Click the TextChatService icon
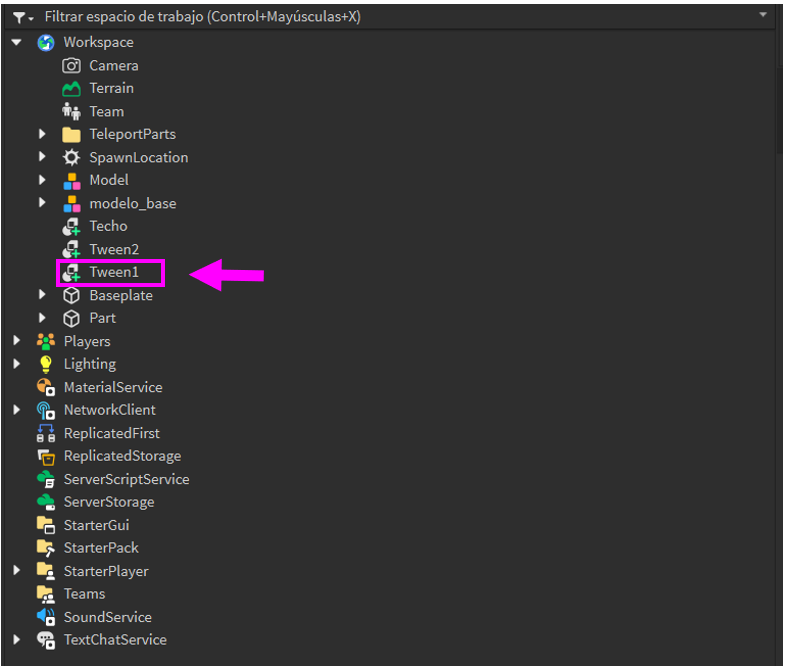 click(x=46, y=640)
